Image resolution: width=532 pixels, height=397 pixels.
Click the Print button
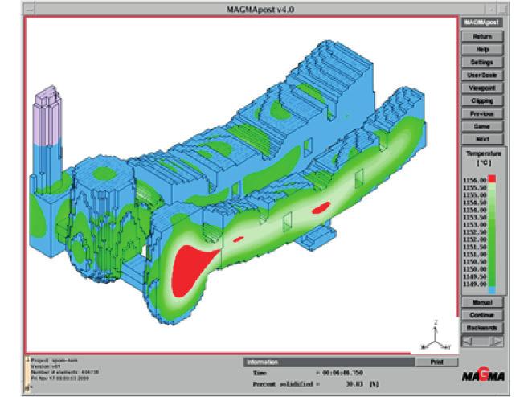436,362
